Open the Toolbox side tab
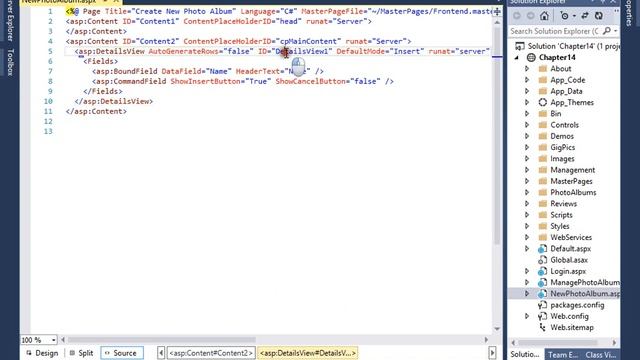Screen dimensions: 640x360 click(x=10, y=62)
